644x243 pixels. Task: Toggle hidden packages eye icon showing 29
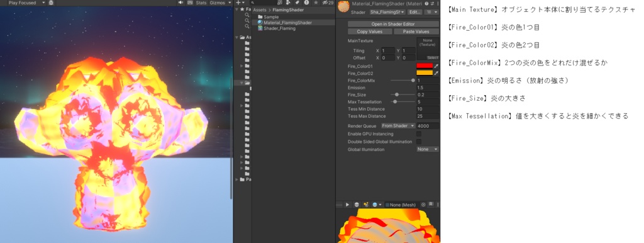(328, 3)
